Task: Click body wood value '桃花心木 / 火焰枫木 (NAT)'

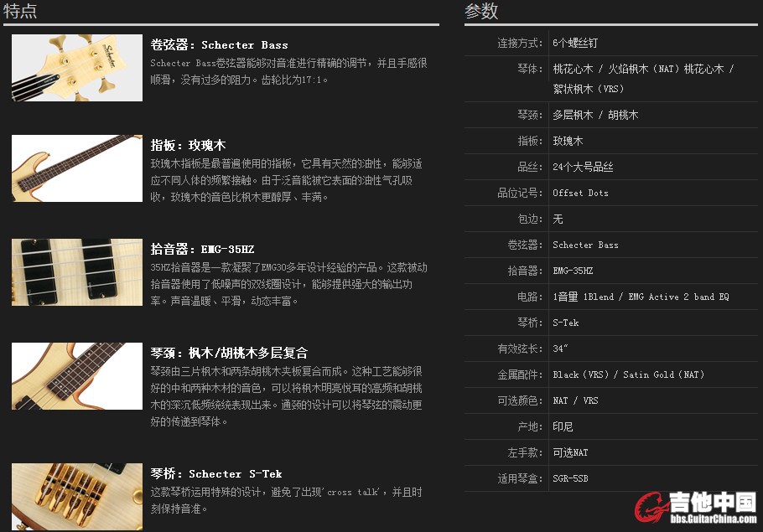Action: (616, 69)
